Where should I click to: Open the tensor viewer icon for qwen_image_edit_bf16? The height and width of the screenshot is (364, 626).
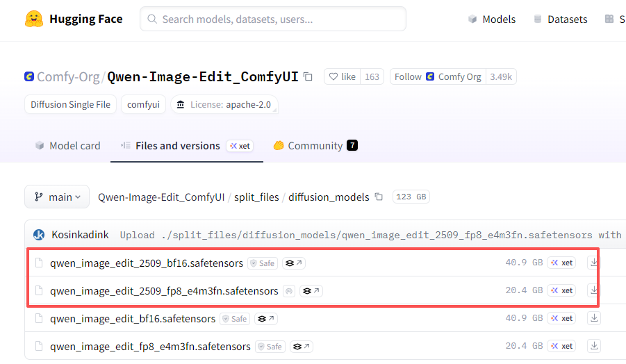pos(266,318)
